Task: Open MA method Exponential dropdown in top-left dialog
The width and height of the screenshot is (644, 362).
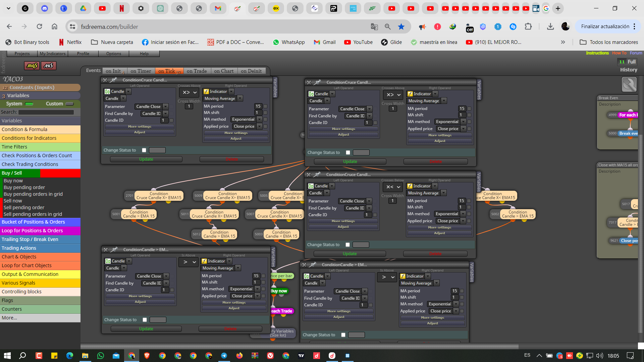Action: pos(247,119)
